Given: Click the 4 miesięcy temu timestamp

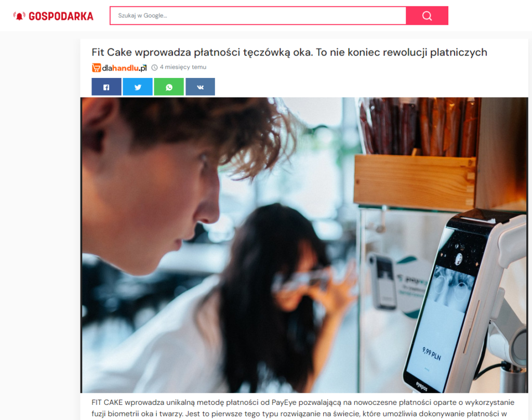Looking at the screenshot, I should click(183, 67).
